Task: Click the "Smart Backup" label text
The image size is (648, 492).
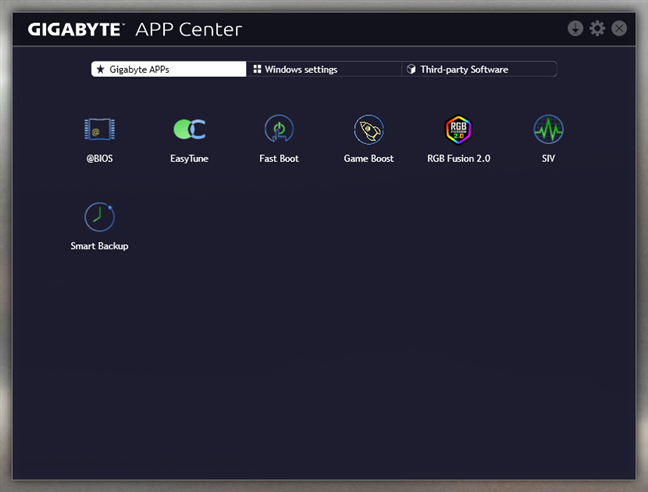Action: click(100, 246)
